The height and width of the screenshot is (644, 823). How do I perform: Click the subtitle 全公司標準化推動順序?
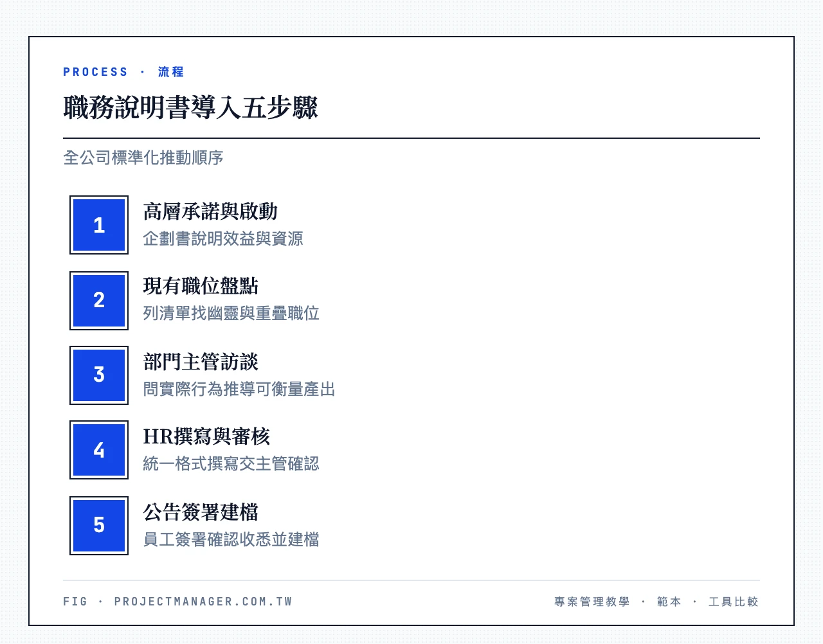[143, 157]
